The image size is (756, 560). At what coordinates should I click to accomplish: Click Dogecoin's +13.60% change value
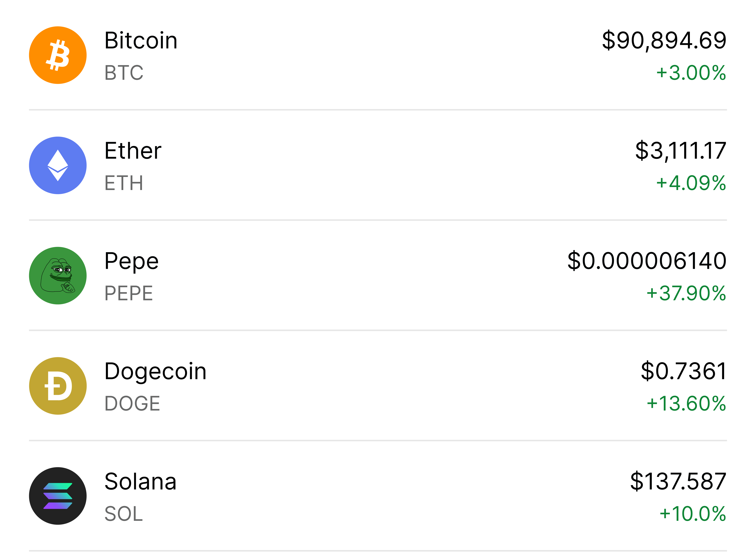[x=686, y=403]
